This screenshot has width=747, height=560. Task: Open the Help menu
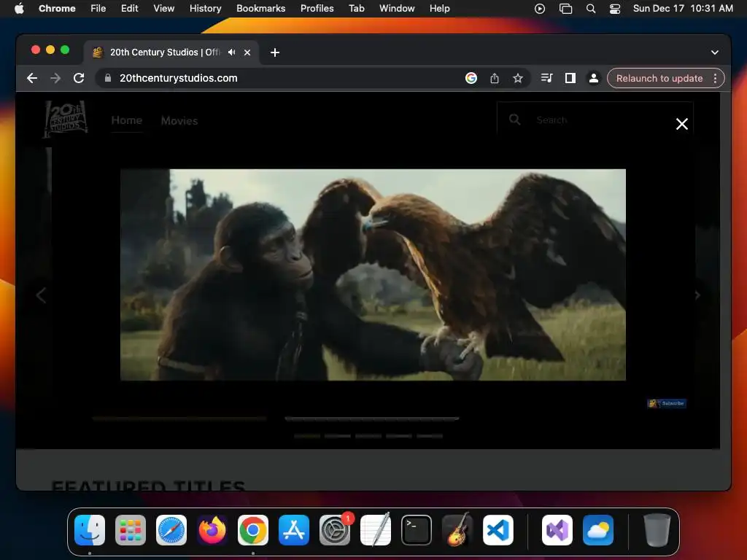(x=439, y=9)
